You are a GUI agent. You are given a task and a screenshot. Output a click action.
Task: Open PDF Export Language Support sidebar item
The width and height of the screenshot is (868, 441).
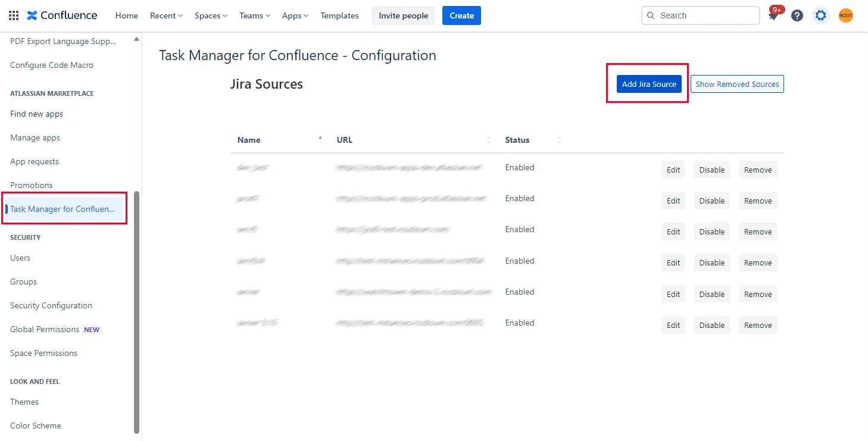pos(63,41)
